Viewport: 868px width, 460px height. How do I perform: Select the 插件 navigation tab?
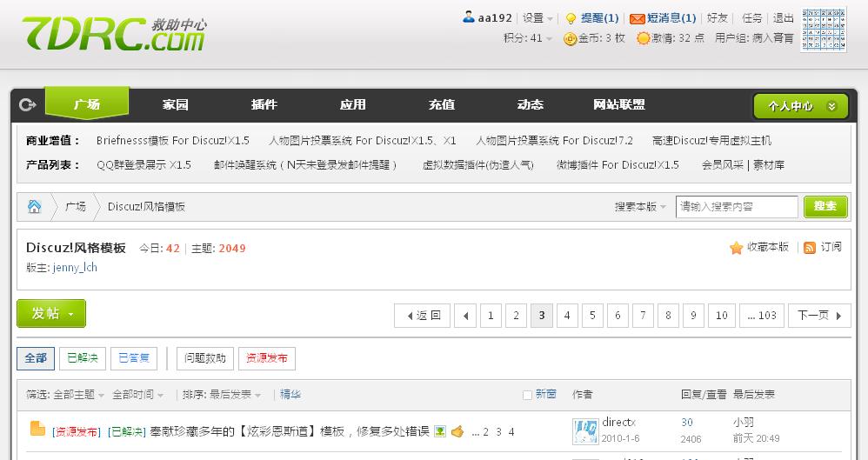click(x=264, y=104)
